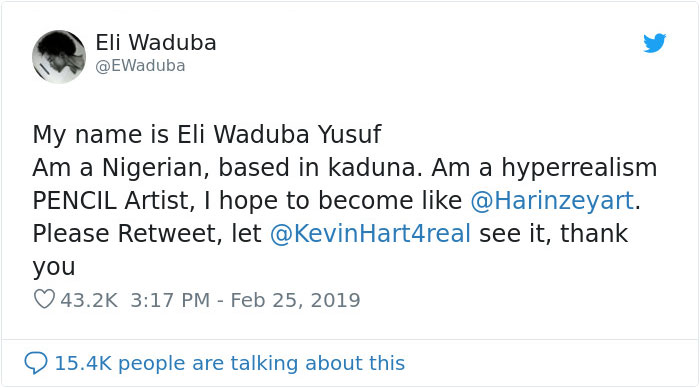
Task: Click the 'see it, thank' text
Action: coord(554,234)
